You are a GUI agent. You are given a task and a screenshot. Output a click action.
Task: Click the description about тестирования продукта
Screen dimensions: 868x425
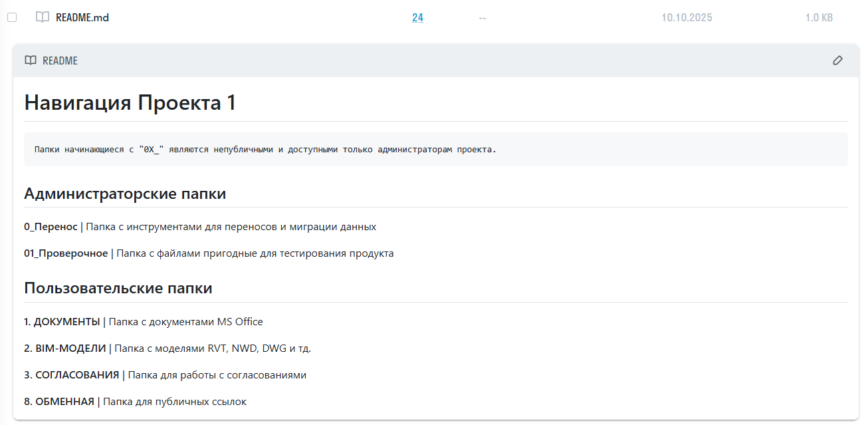(x=255, y=253)
